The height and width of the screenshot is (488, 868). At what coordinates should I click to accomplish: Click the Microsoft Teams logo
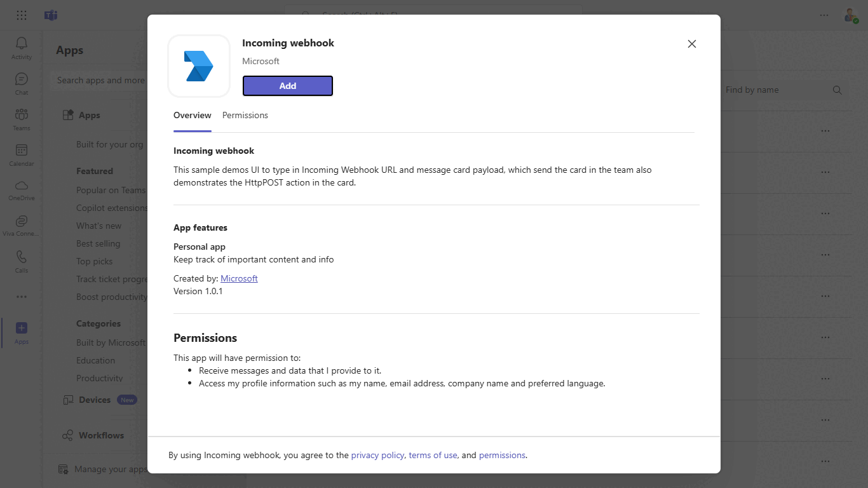pos(50,15)
